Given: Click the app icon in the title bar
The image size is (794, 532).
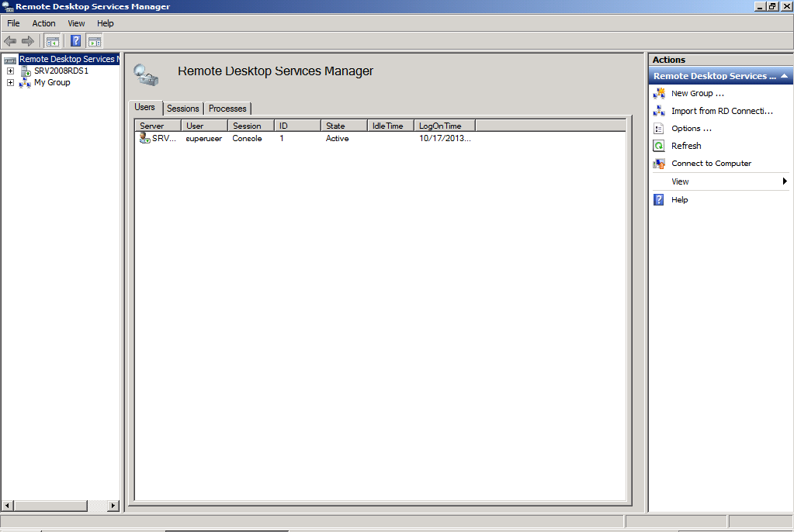Looking at the screenshot, I should [8, 6].
